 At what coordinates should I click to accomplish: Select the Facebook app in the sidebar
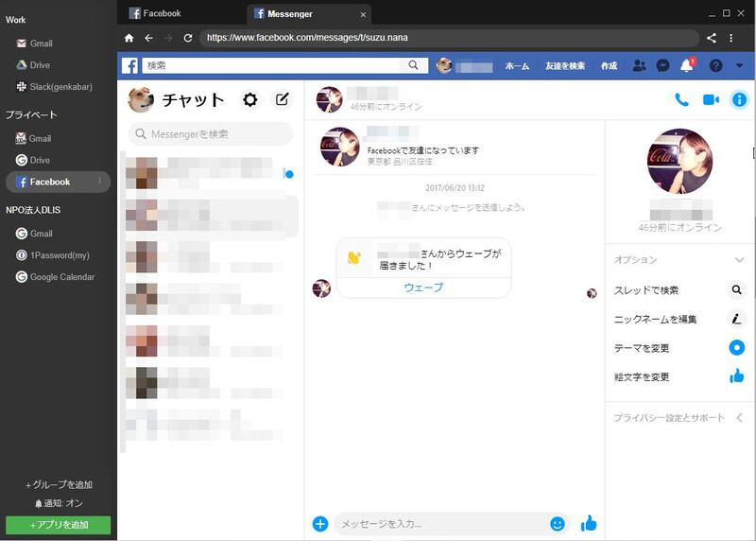tap(58, 182)
